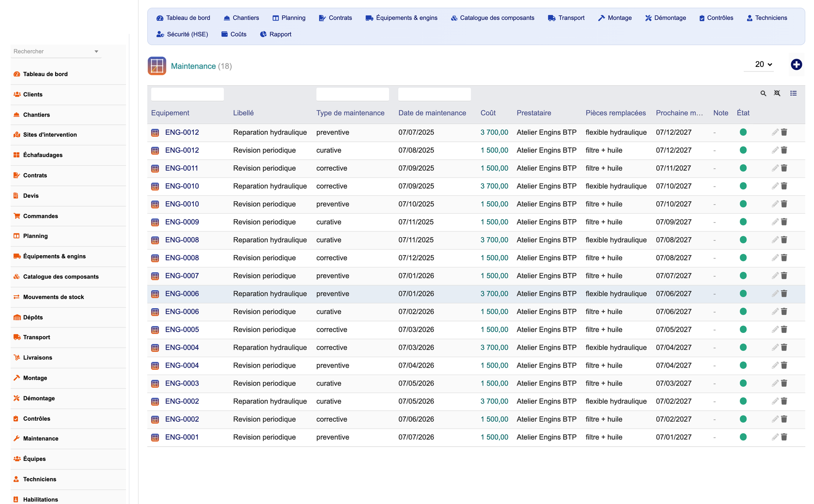The width and height of the screenshot is (814, 504).
Task: Focus the Equipement filter input field
Action: coord(187,94)
